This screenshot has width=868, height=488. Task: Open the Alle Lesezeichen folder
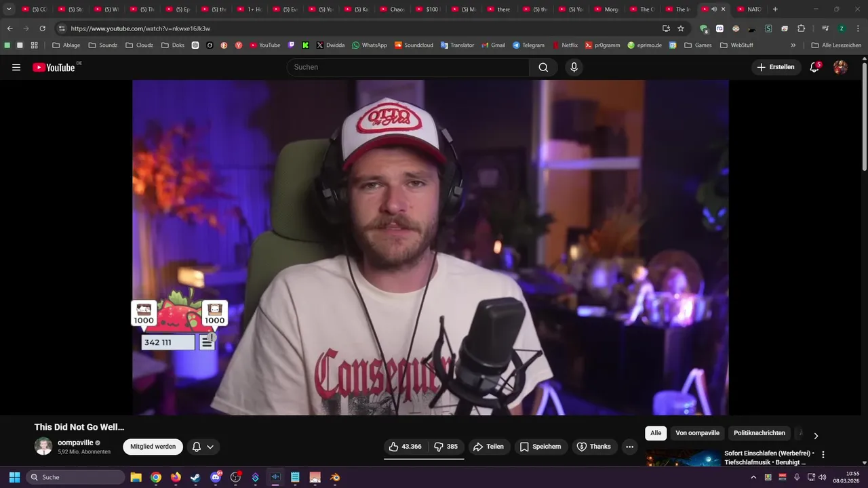[836, 45]
